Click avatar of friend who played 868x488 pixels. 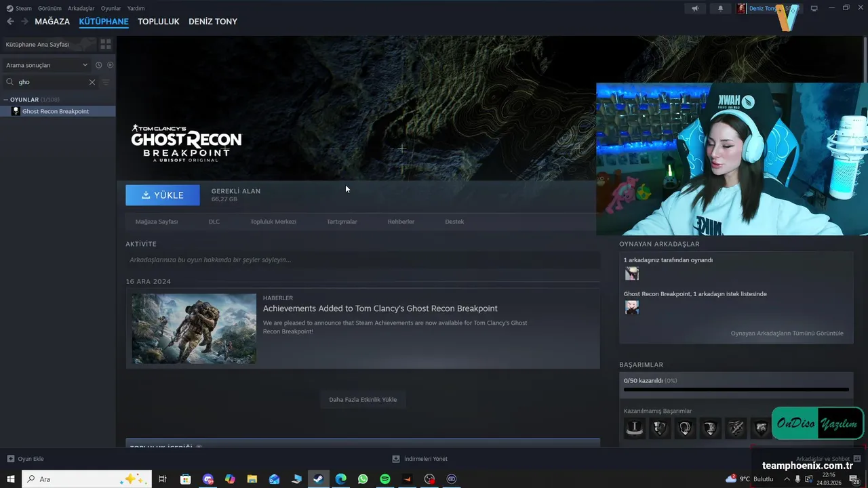pyautogui.click(x=632, y=274)
